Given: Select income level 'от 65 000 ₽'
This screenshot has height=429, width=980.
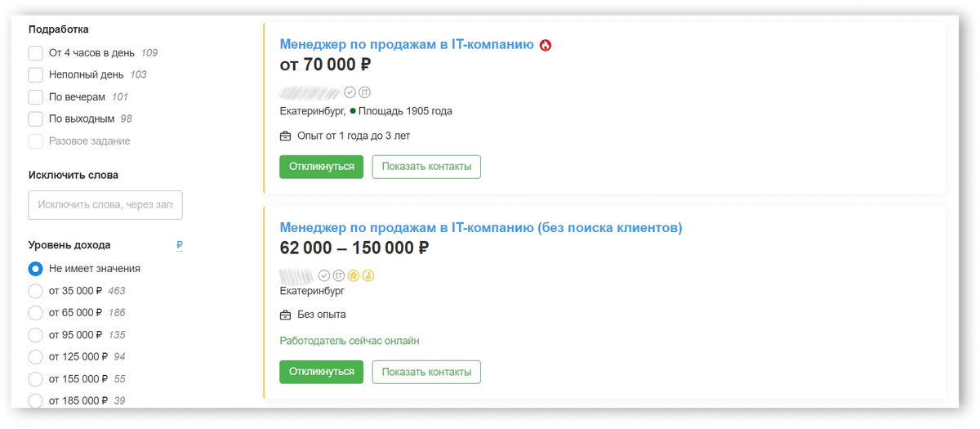Looking at the screenshot, I should 35,313.
